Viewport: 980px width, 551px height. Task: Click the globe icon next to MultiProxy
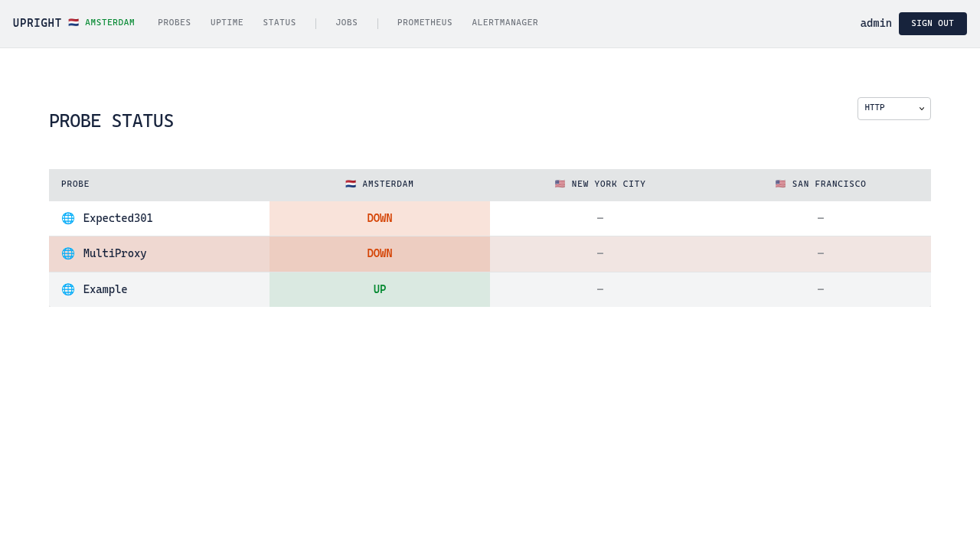(x=67, y=253)
